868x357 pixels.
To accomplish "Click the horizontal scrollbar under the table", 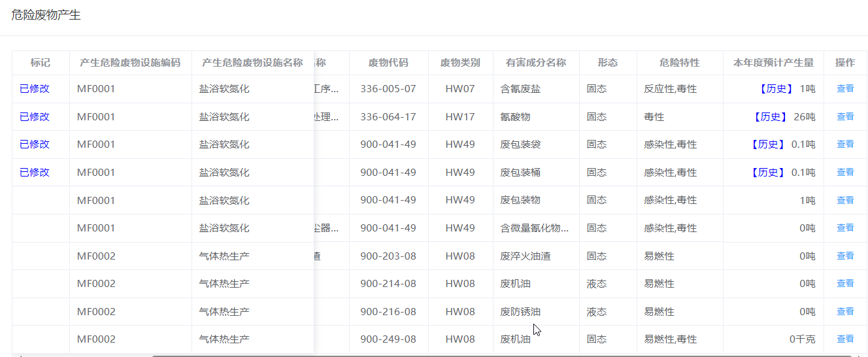I will (x=458, y=356).
